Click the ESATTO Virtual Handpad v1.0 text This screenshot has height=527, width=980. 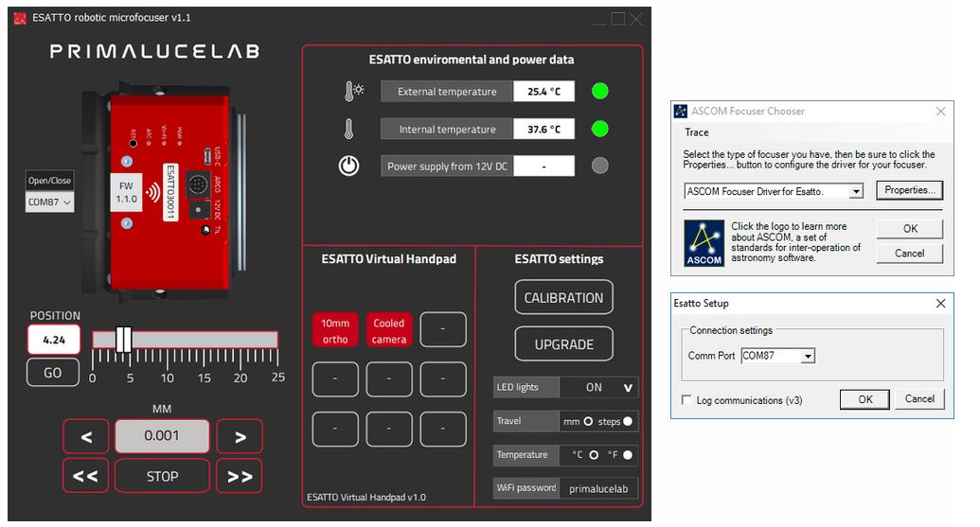pyautogui.click(x=366, y=497)
